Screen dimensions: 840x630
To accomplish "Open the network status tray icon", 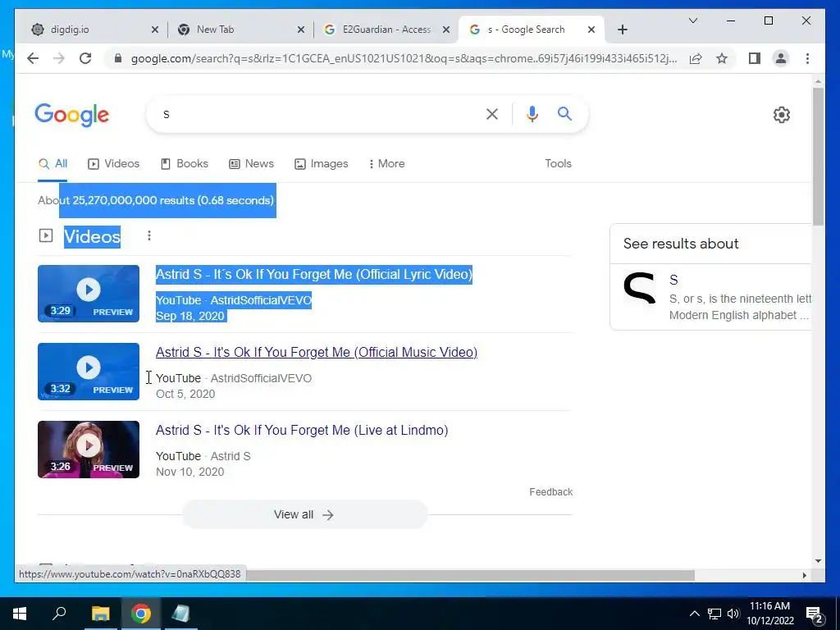I will coord(714,614).
